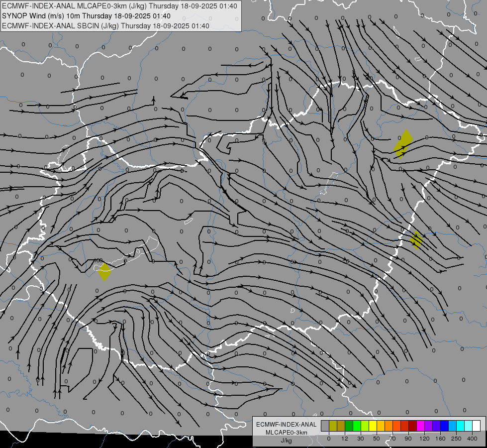The height and width of the screenshot is (448, 487).
Task: Select the lime legend swatch right of the 30 tick
Action: coord(365,426)
